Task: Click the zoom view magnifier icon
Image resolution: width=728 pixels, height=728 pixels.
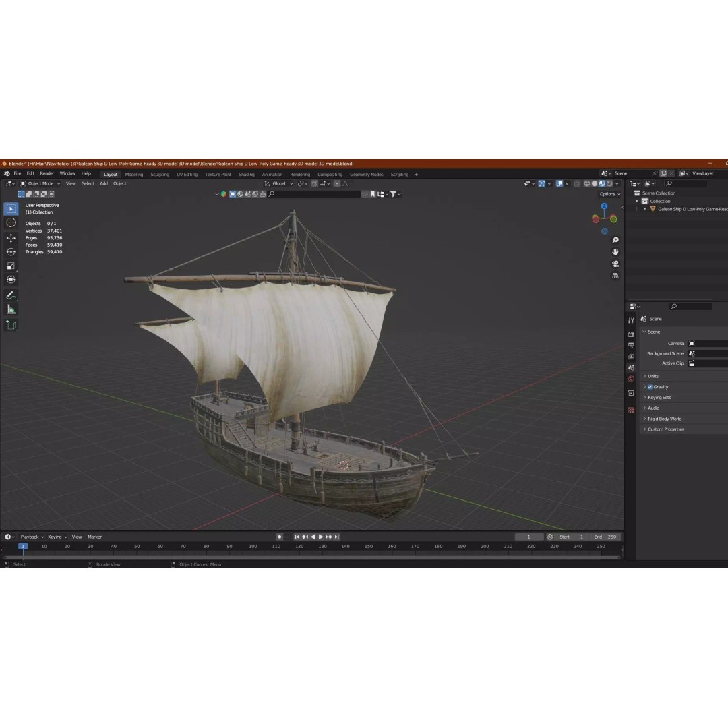Action: [x=615, y=240]
